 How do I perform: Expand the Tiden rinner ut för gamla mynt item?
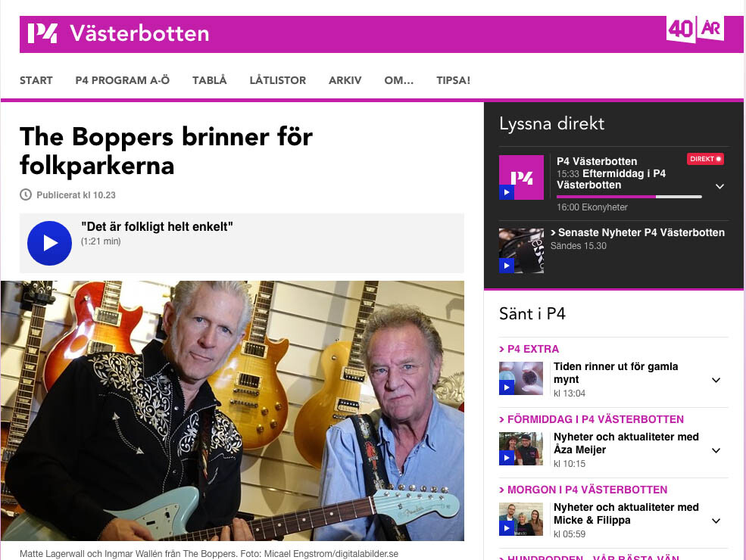[716, 380]
